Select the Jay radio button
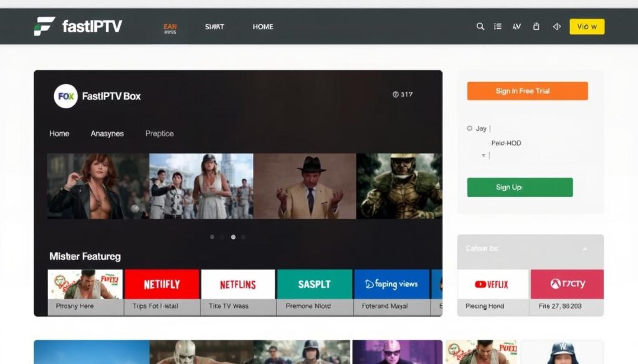The width and height of the screenshot is (638, 364). click(469, 128)
